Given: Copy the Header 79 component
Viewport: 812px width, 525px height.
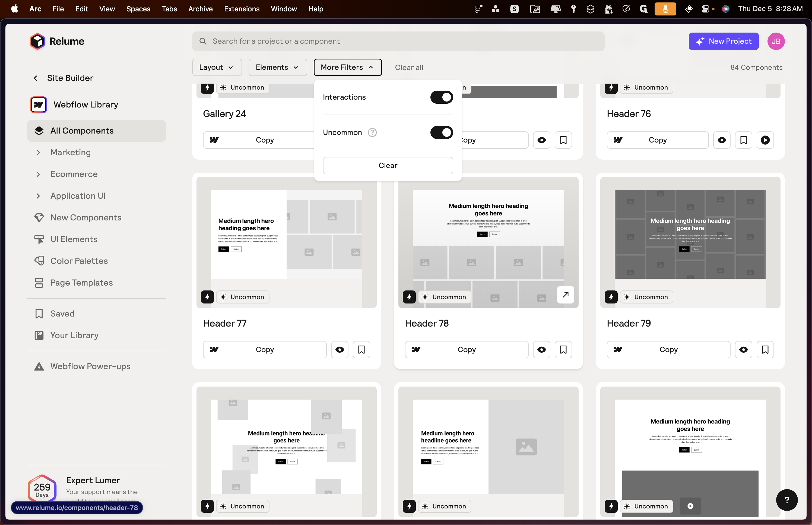Looking at the screenshot, I should 668,349.
